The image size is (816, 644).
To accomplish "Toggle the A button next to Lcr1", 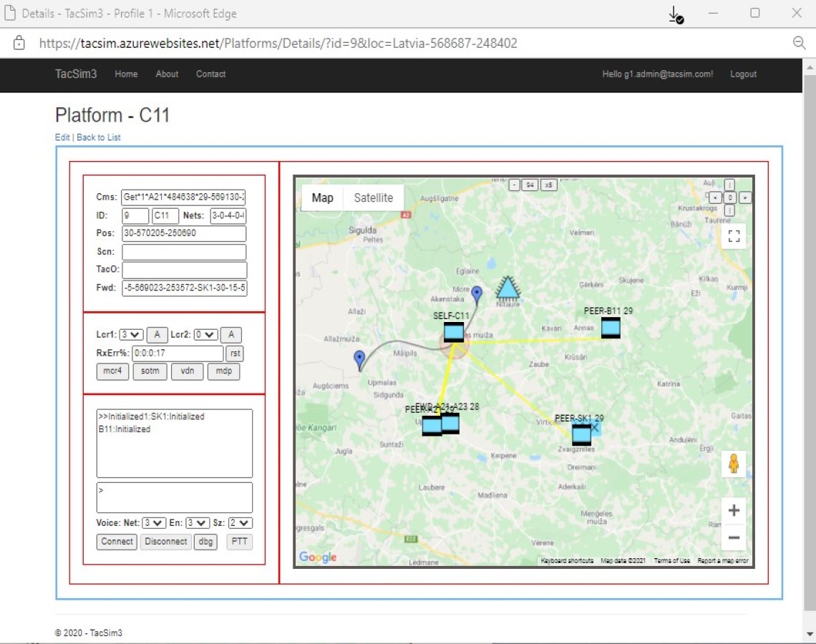I will (157, 333).
